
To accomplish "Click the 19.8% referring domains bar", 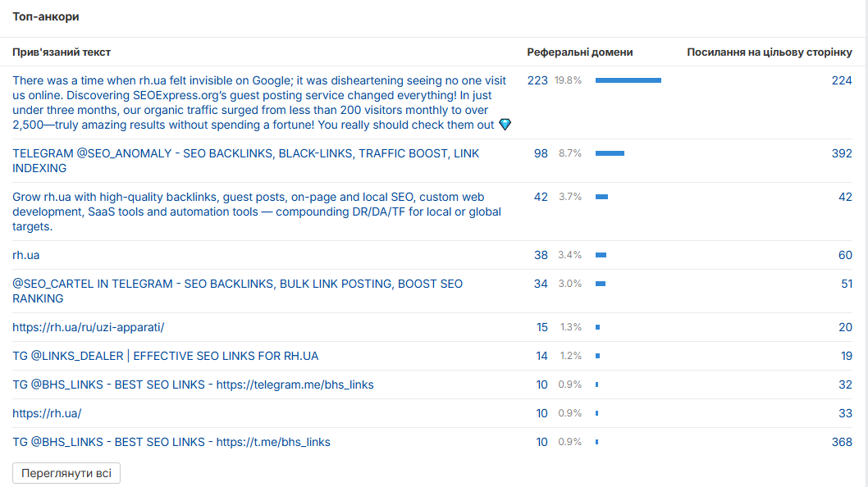I will (x=628, y=80).
